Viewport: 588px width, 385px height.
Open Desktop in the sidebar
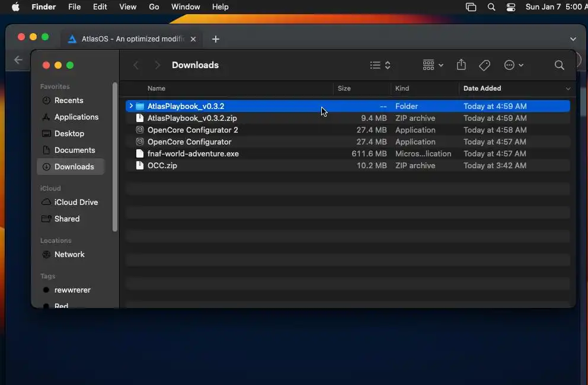pyautogui.click(x=71, y=133)
